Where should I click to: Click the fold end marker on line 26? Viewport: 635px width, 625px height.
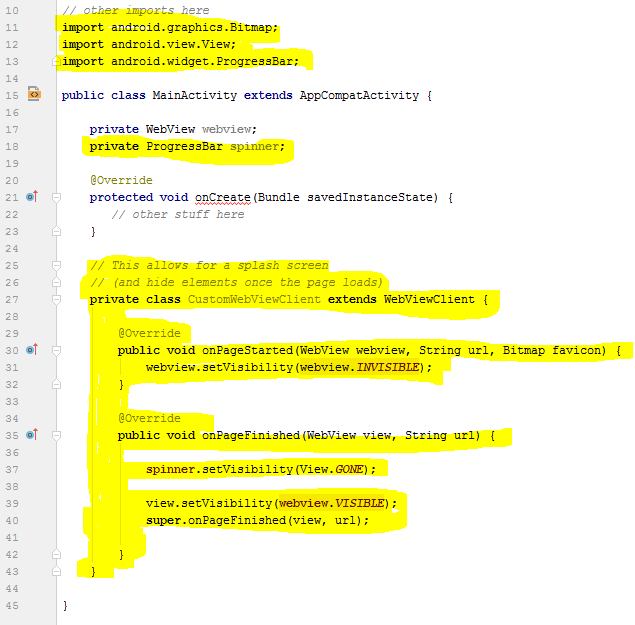tap(56, 282)
